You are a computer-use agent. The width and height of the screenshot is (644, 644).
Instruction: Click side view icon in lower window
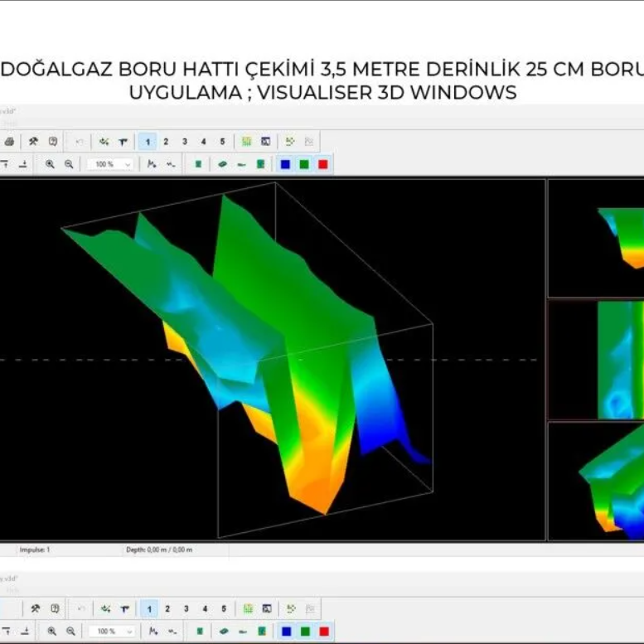coord(243,632)
